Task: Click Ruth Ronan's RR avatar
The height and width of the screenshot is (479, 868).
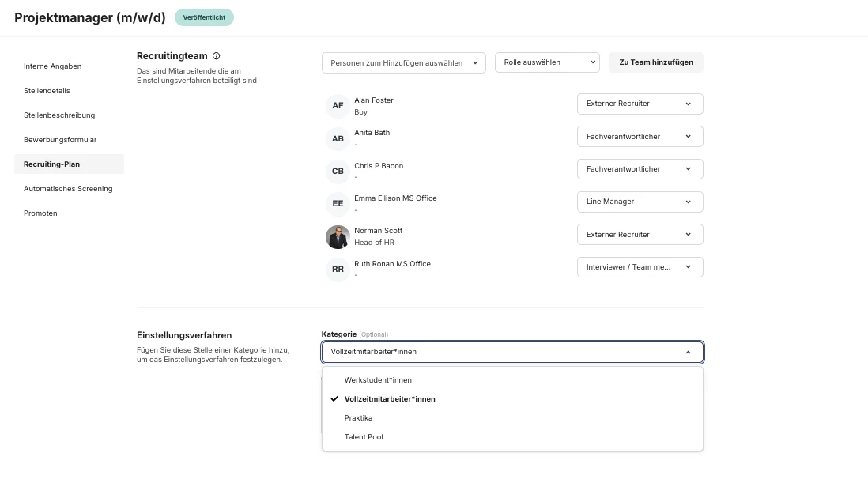Action: 338,269
